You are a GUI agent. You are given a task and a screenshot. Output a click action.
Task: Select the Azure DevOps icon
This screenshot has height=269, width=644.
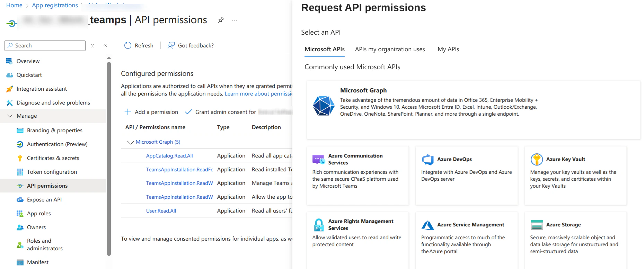pos(428,159)
